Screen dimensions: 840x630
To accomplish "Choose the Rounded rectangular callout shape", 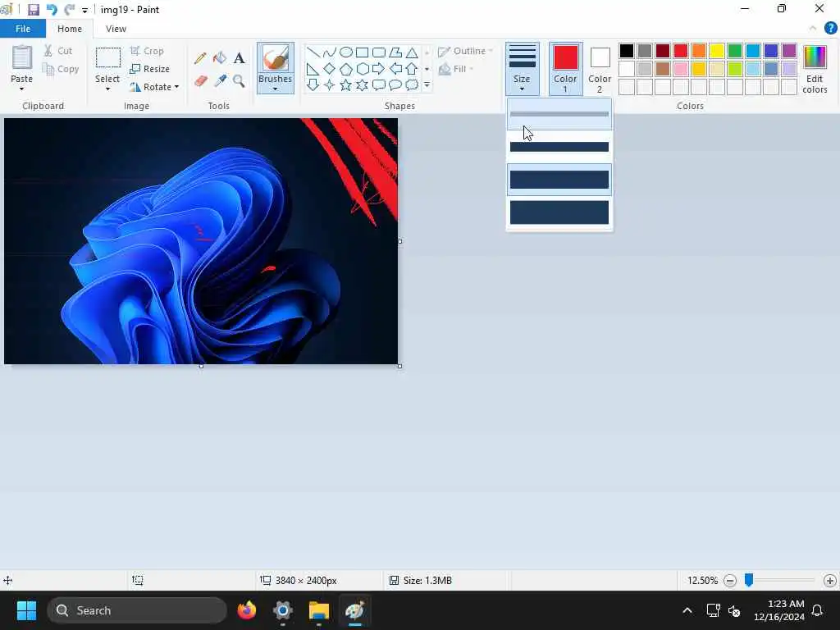I will [x=379, y=84].
